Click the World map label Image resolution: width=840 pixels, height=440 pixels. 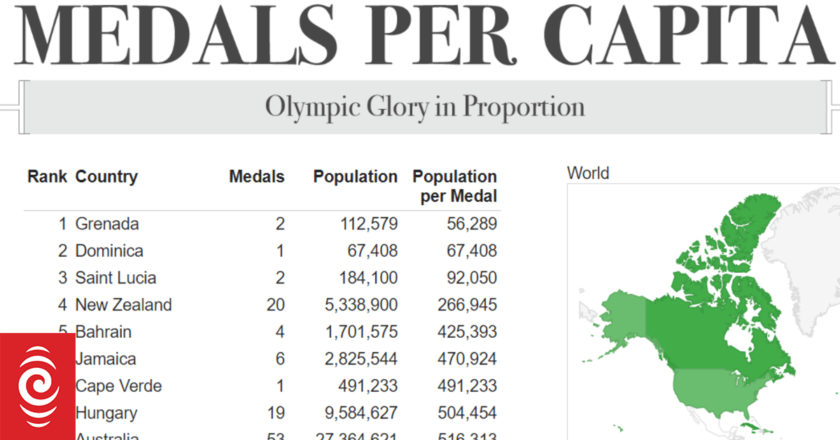[587, 173]
